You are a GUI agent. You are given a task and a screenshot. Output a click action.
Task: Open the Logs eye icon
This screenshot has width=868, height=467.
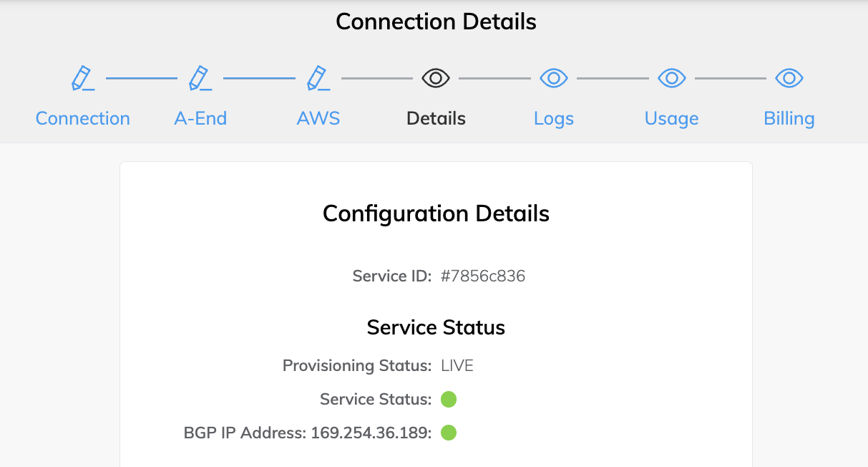pyautogui.click(x=553, y=77)
